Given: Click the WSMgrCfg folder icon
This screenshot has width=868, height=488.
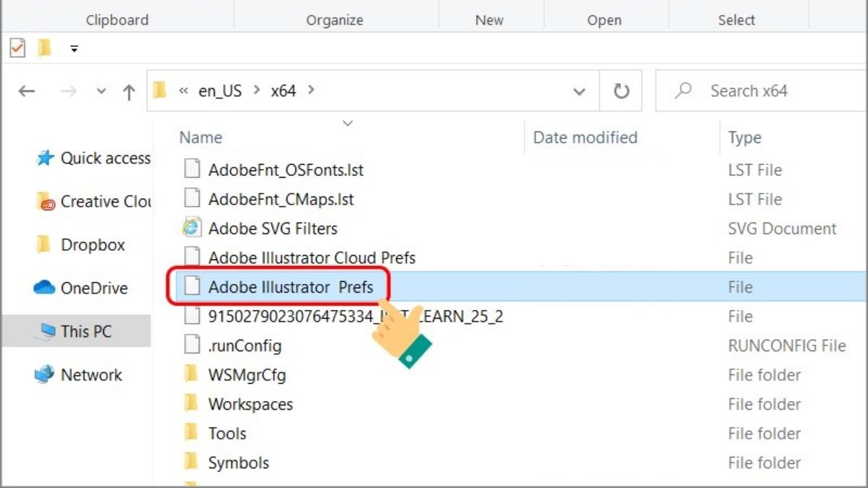Looking at the screenshot, I should 192,374.
